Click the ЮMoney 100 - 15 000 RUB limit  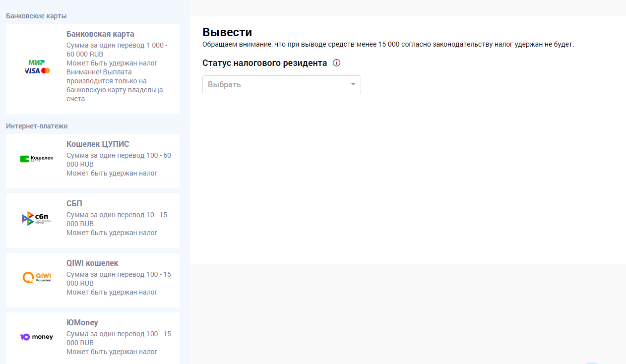(x=119, y=338)
